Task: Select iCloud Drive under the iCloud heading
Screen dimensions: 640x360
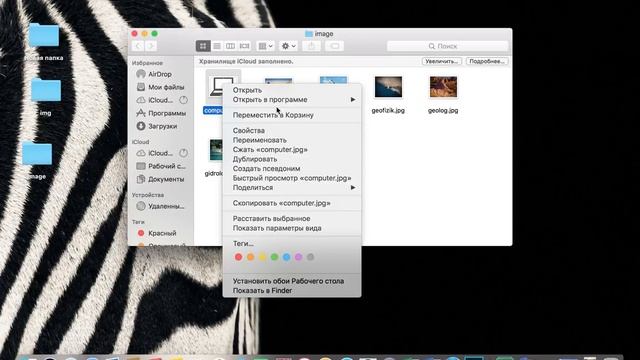Action: (x=160, y=153)
